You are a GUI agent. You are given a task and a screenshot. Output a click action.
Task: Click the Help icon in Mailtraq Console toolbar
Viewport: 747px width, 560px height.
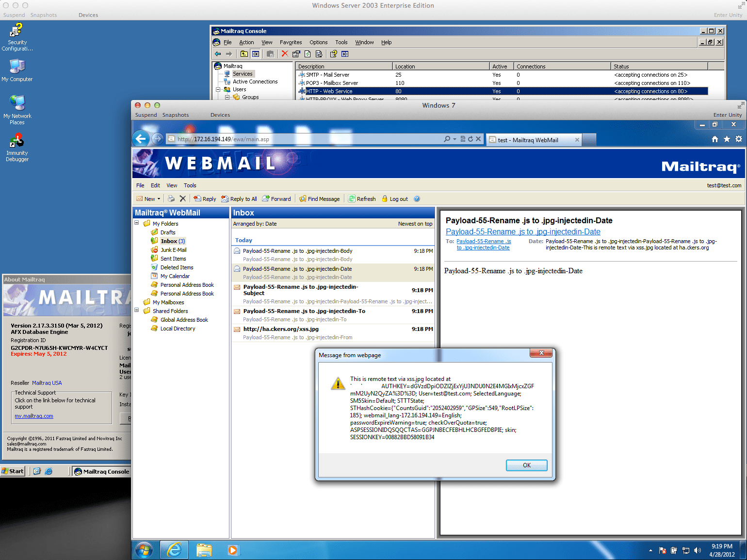coord(333,54)
